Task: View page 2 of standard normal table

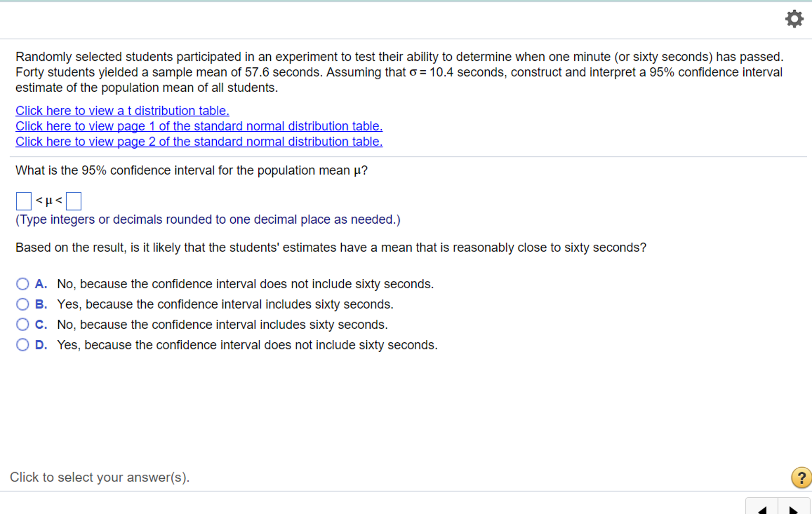Action: pyautogui.click(x=199, y=142)
